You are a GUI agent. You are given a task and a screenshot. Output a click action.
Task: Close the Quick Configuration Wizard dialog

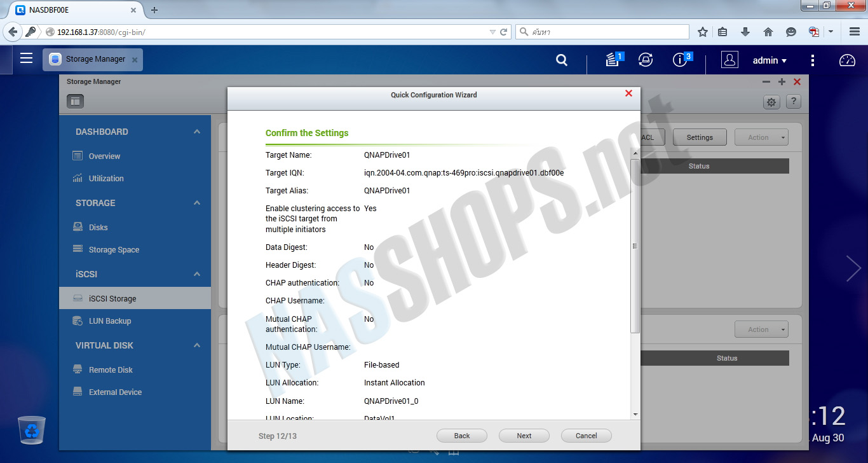(628, 93)
